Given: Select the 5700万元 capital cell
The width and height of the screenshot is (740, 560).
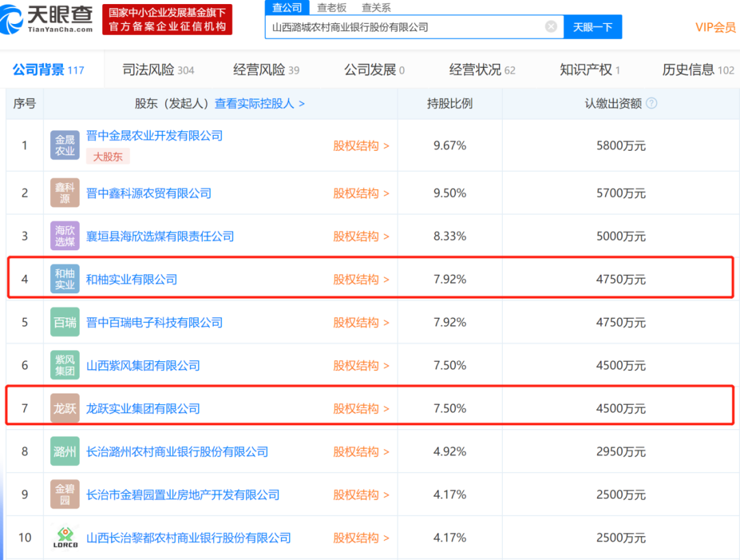Looking at the screenshot, I should click(621, 193).
